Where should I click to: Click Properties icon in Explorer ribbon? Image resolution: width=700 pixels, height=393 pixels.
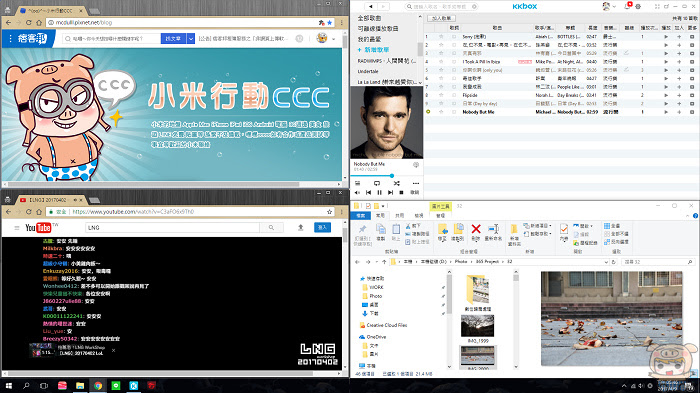[x=564, y=232]
